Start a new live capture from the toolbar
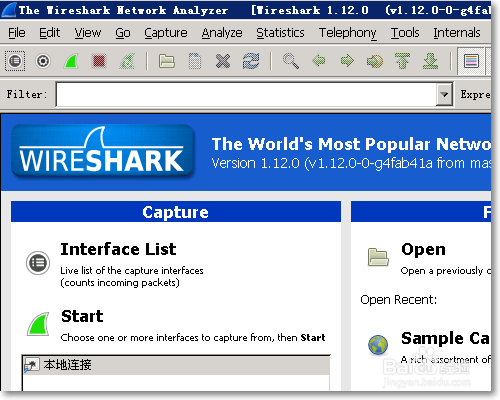The width and height of the screenshot is (500, 400). pyautogui.click(x=71, y=61)
